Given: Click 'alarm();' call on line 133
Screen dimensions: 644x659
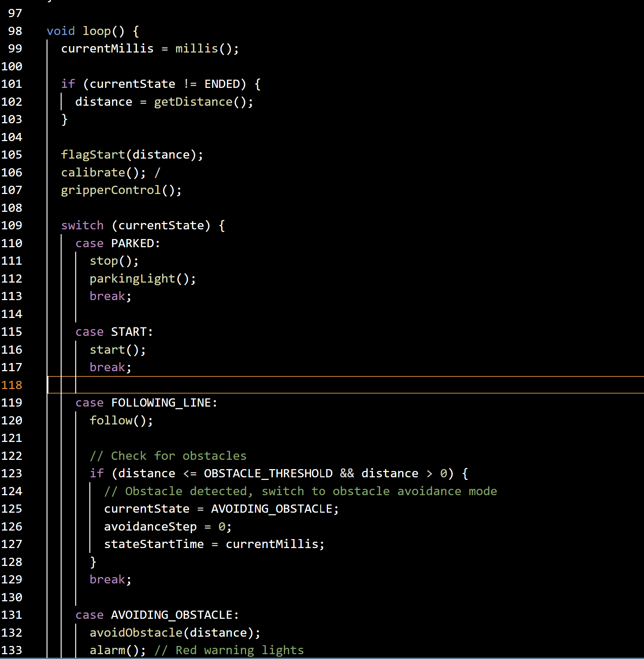Looking at the screenshot, I should point(118,650).
